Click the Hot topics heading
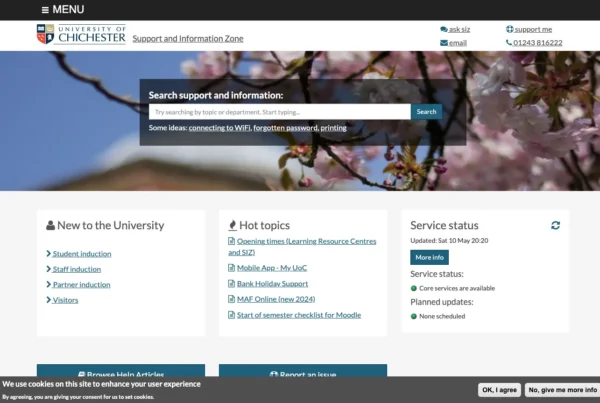Viewport: 600px width, 403px height. pos(264,225)
